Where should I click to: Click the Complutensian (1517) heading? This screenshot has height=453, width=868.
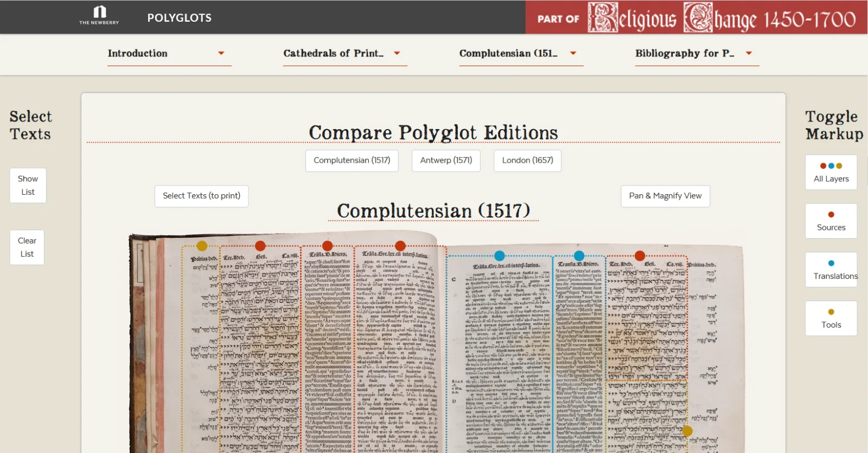click(x=433, y=210)
